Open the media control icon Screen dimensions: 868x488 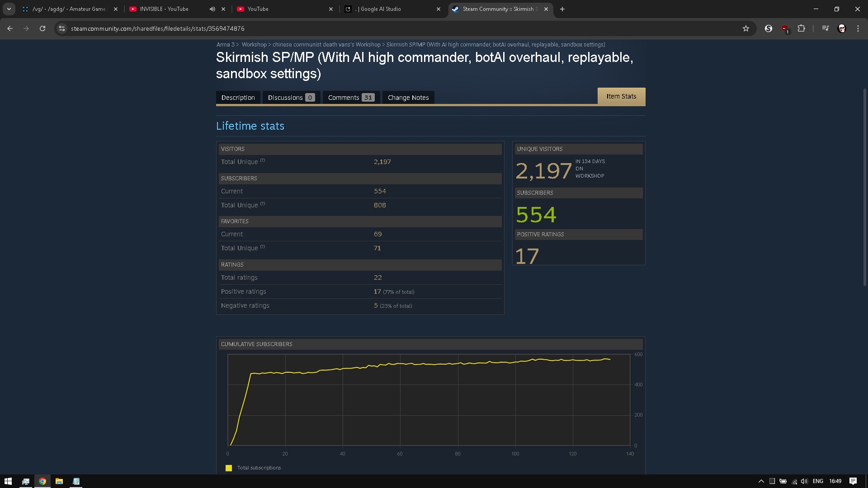(826, 28)
